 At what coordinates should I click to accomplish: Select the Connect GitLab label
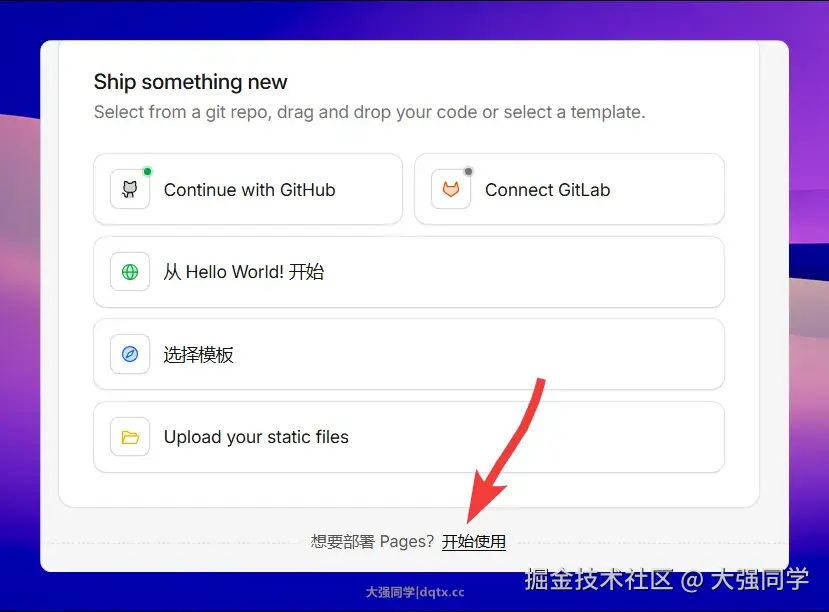pos(548,190)
